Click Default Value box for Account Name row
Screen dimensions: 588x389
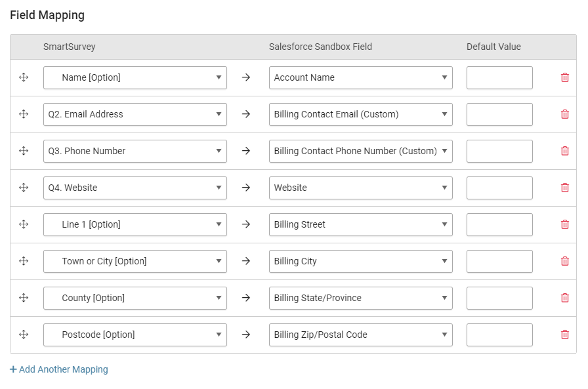click(499, 77)
